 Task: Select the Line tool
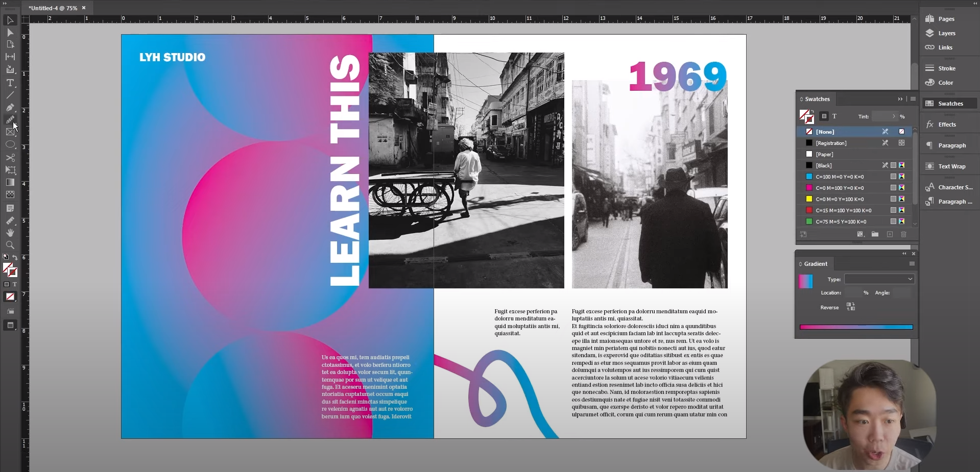coord(10,95)
